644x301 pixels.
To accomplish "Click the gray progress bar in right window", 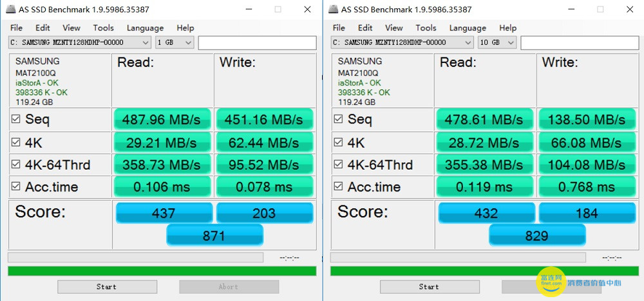I will click(458, 257).
